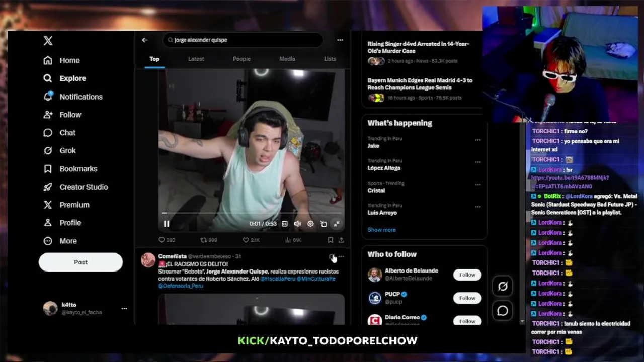Show more trending topics
This screenshot has height=362, width=644.
pyautogui.click(x=381, y=230)
